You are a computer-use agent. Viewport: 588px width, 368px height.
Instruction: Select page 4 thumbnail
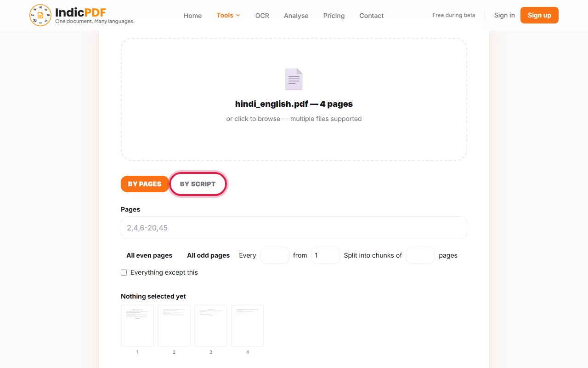click(x=248, y=326)
